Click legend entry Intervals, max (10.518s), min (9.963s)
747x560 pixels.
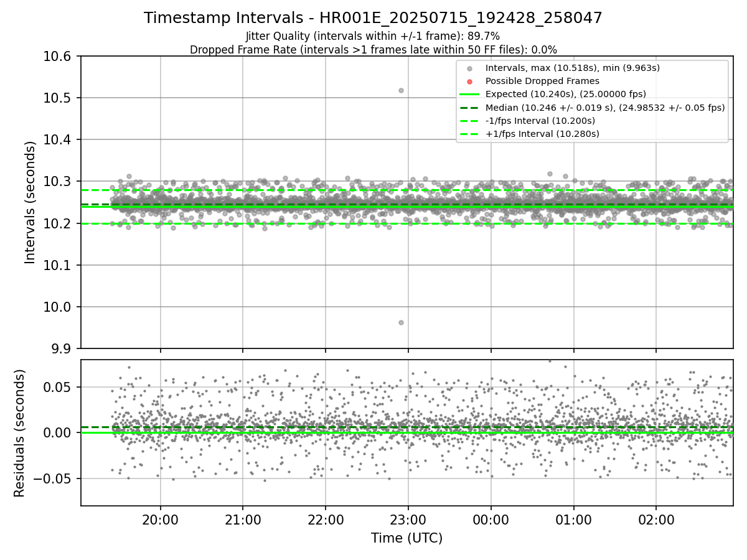[x=573, y=68]
